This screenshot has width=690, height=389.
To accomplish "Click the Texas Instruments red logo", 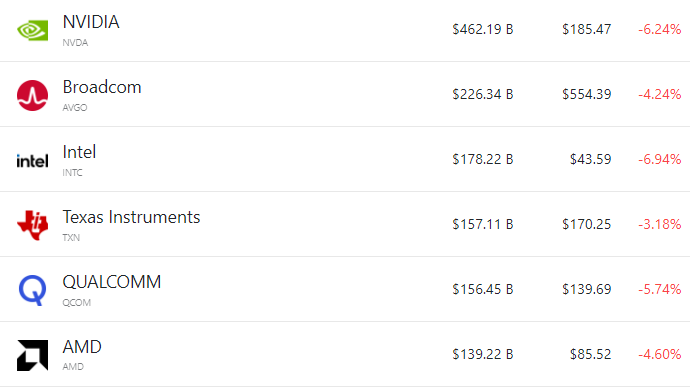I will coord(33,225).
